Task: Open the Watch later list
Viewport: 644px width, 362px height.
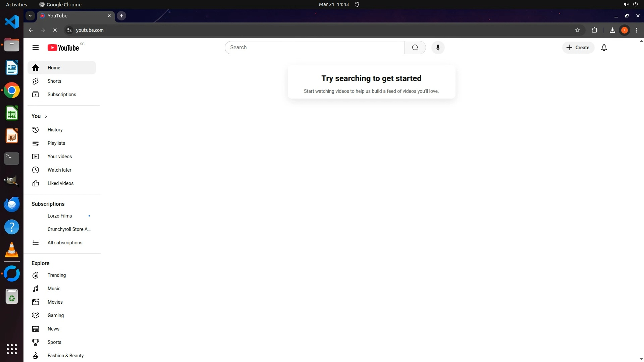Action: [x=59, y=170]
